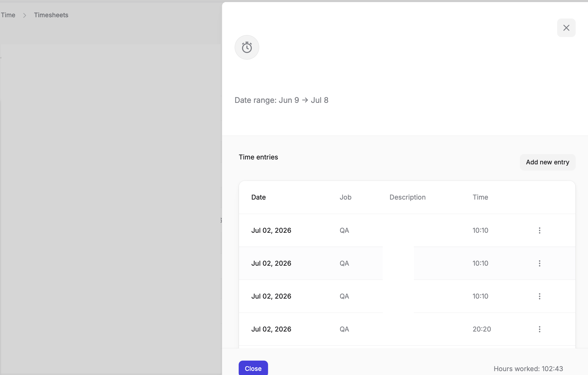This screenshot has height=375, width=588.
Task: Click the Description column header
Action: (407, 197)
